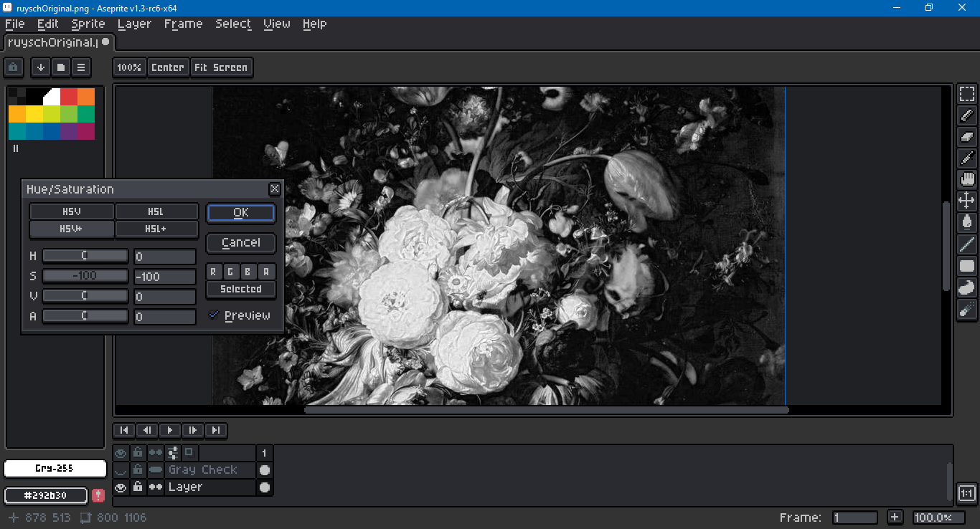Toggle all layers visibility in timeline header
Image resolution: width=980 pixels, height=529 pixels.
pyautogui.click(x=121, y=452)
